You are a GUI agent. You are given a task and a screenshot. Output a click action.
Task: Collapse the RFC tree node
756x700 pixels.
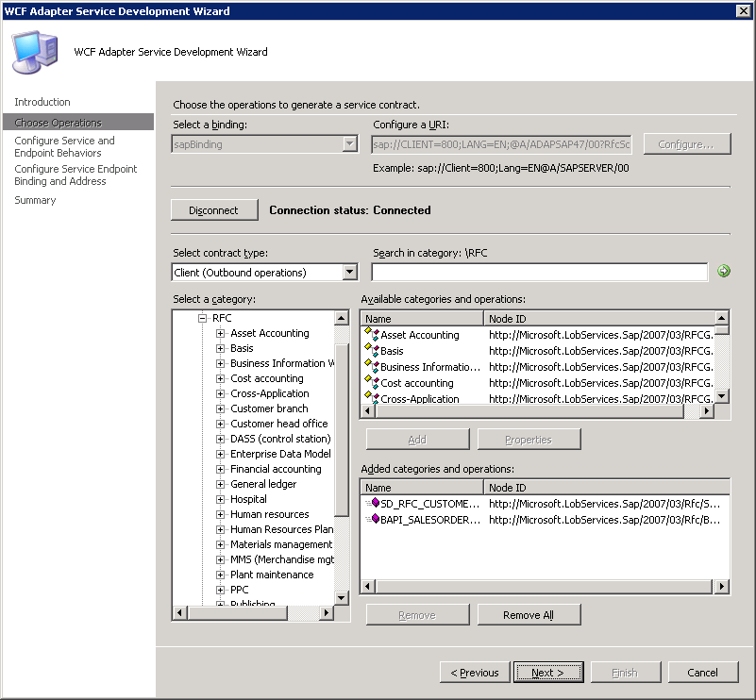tap(203, 318)
